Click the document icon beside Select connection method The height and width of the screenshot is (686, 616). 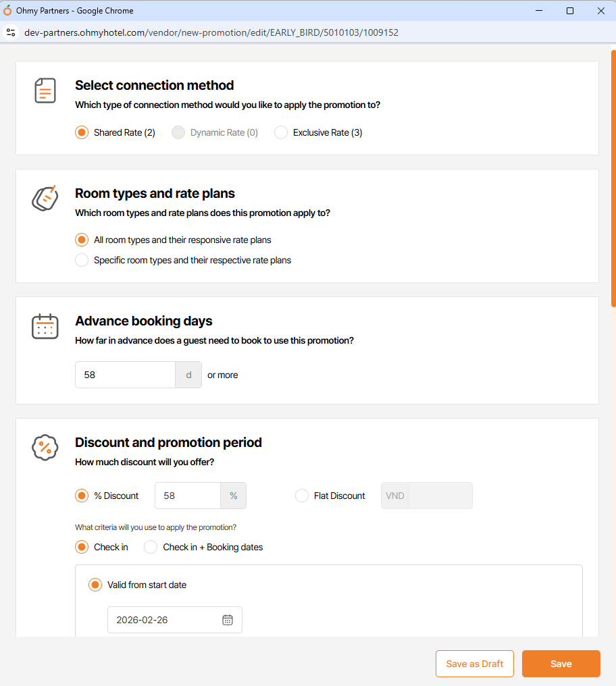coord(45,90)
